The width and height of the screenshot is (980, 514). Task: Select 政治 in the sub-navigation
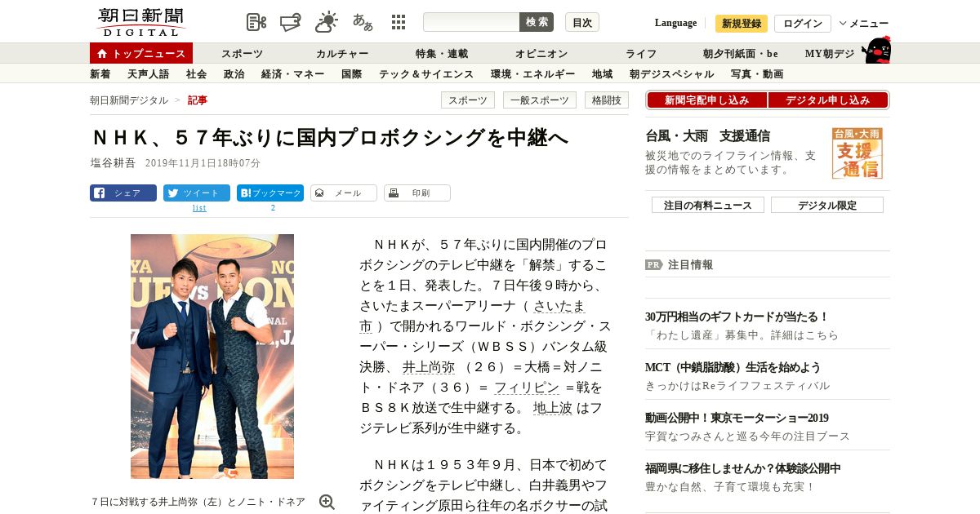(x=234, y=74)
